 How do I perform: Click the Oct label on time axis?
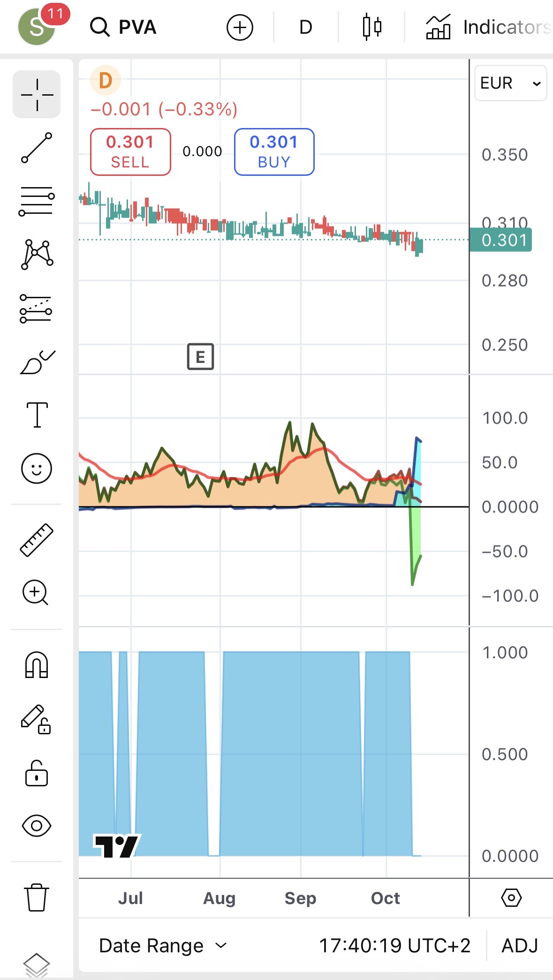386,898
